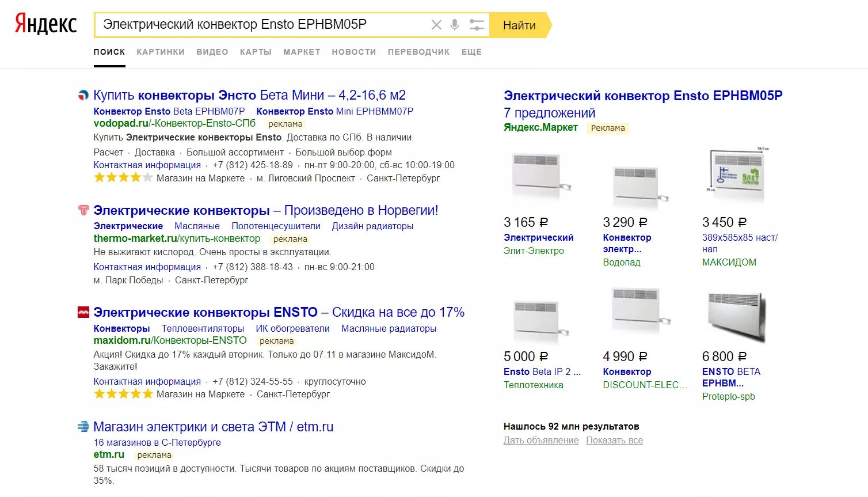Switch to the Видео tab
Image resolution: width=868 pixels, height=497 pixels.
coord(212,52)
